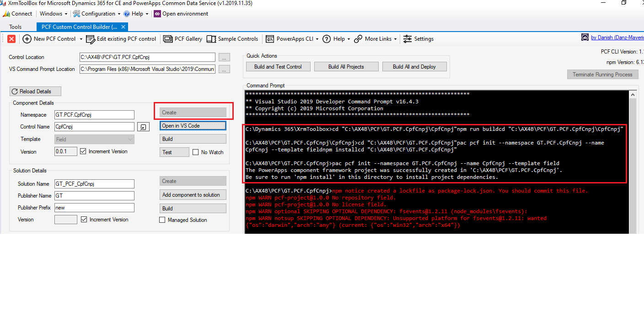The image size is (644, 333).
Task: Enable the Managed Solution checkbox
Action: (x=162, y=220)
